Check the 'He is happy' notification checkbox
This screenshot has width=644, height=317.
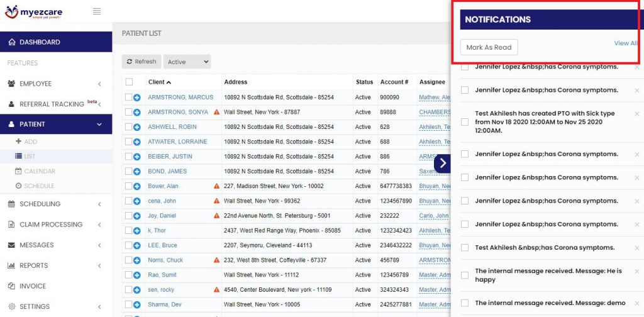465,275
